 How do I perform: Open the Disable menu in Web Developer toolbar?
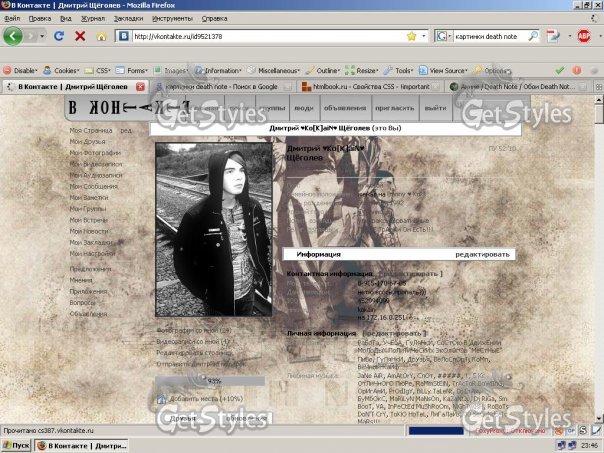tap(20, 70)
